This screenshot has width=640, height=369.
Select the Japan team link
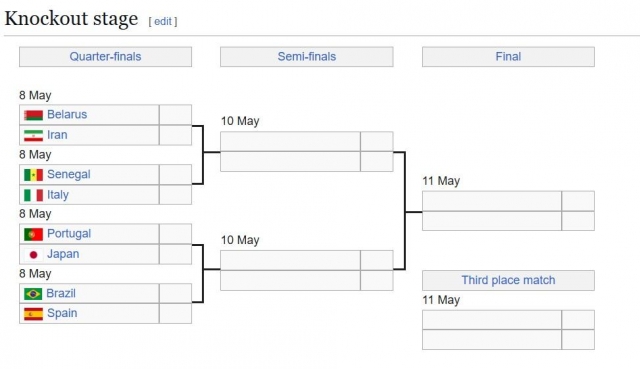[63, 254]
